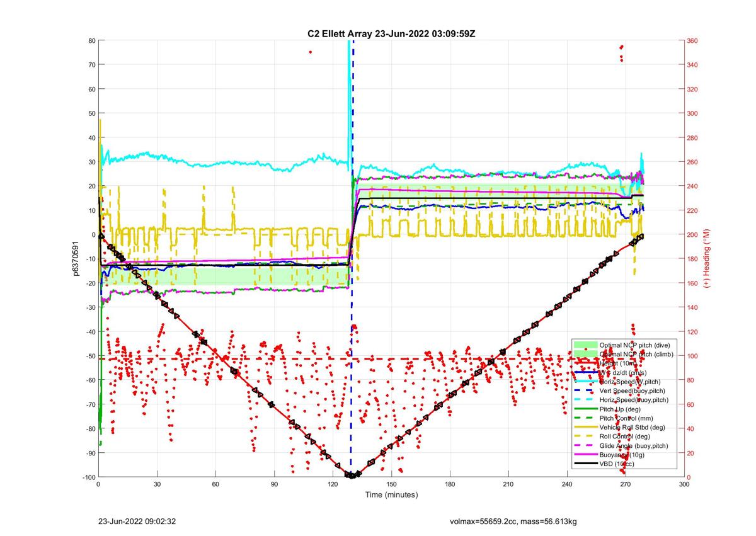
Task: Click the footer timestamp "23-Jun-2022 09:02:32"
Action: 137,522
